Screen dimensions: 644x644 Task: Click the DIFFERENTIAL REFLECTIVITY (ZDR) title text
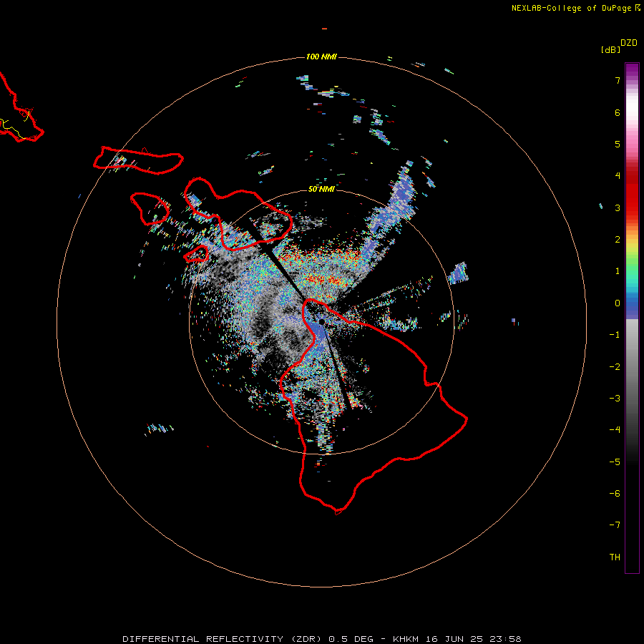pyautogui.click(x=223, y=639)
